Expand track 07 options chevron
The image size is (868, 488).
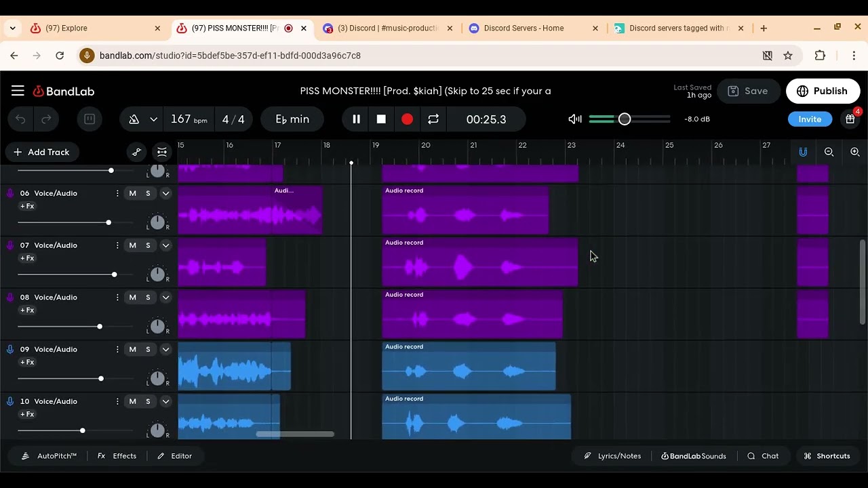pos(165,245)
